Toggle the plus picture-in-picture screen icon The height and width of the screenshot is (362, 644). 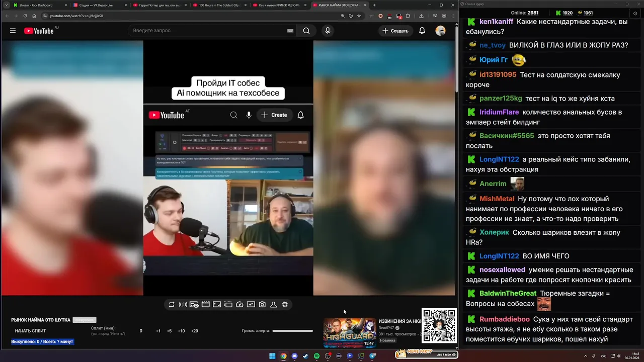pyautogui.click(x=251, y=304)
